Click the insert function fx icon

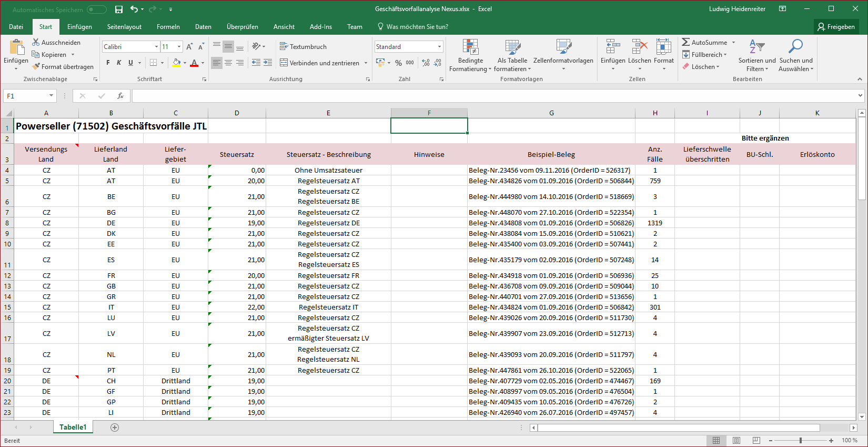[x=120, y=96]
